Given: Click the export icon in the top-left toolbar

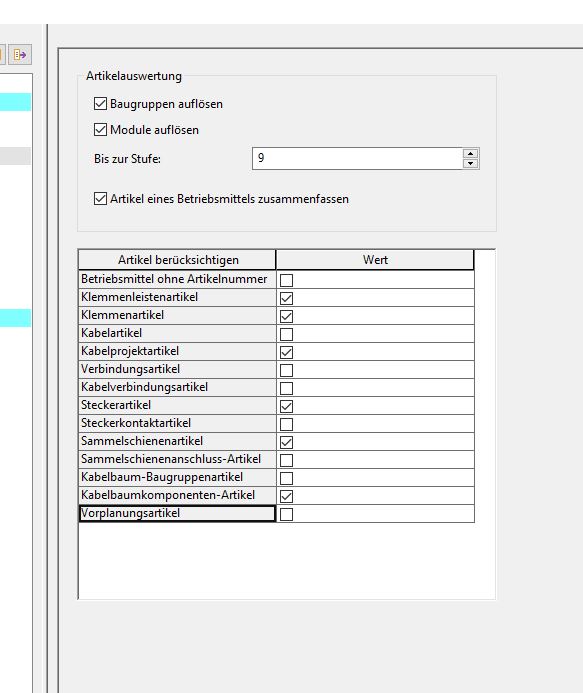Looking at the screenshot, I should point(20,55).
